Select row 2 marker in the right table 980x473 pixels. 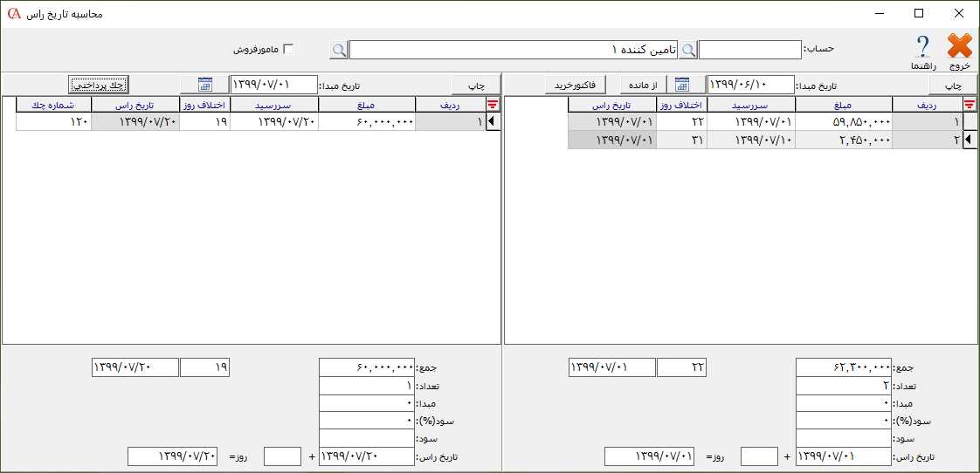pos(970,141)
